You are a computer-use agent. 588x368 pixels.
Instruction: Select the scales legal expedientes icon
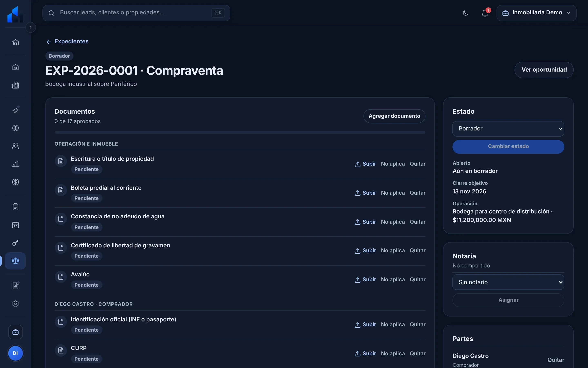(x=15, y=261)
